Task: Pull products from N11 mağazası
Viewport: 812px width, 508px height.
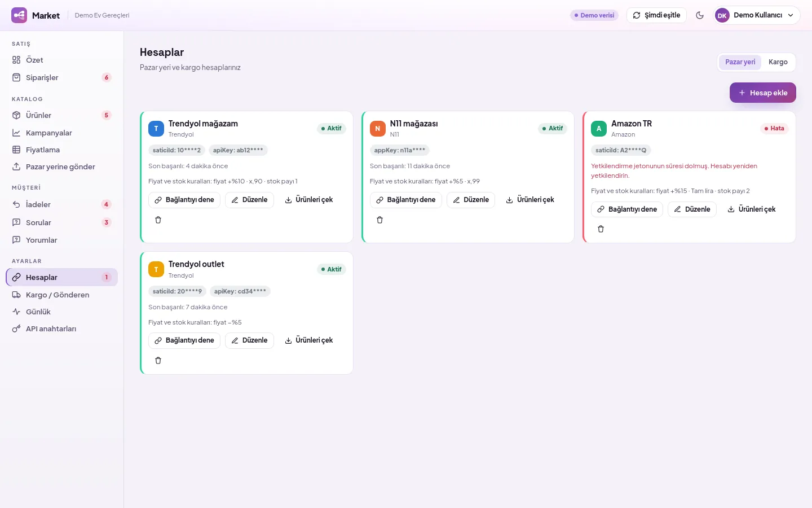Action: (530, 200)
